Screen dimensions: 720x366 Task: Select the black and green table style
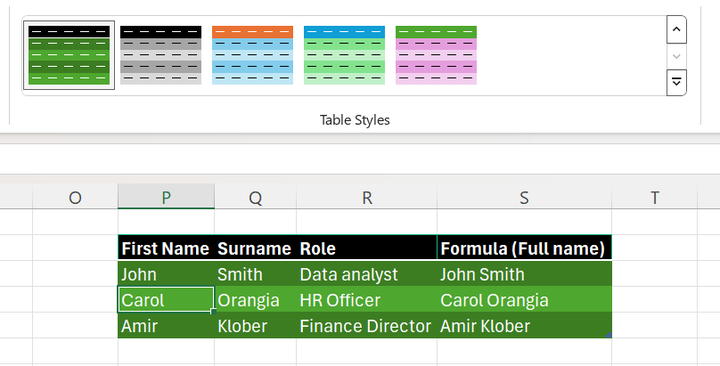pyautogui.click(x=69, y=55)
